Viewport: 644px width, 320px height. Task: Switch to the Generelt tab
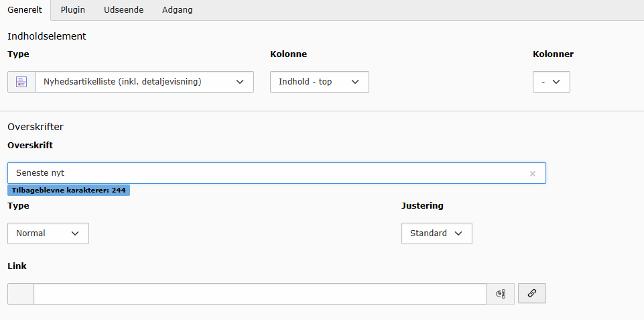pos(25,10)
